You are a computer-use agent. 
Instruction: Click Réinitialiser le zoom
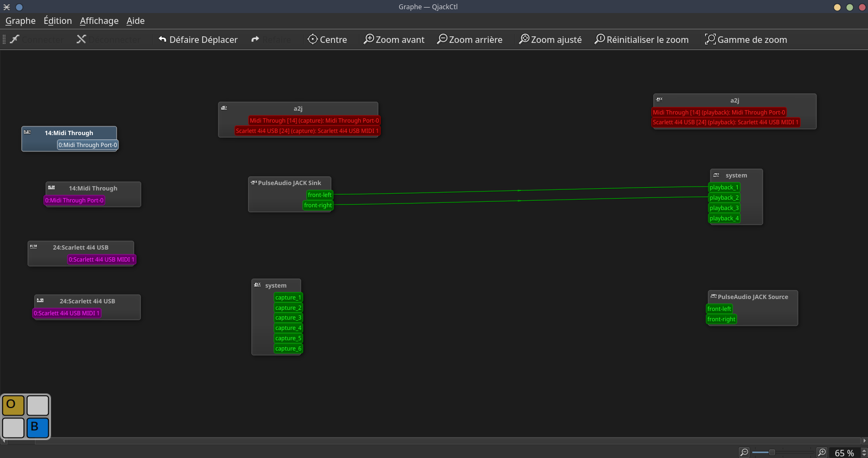pyautogui.click(x=641, y=40)
